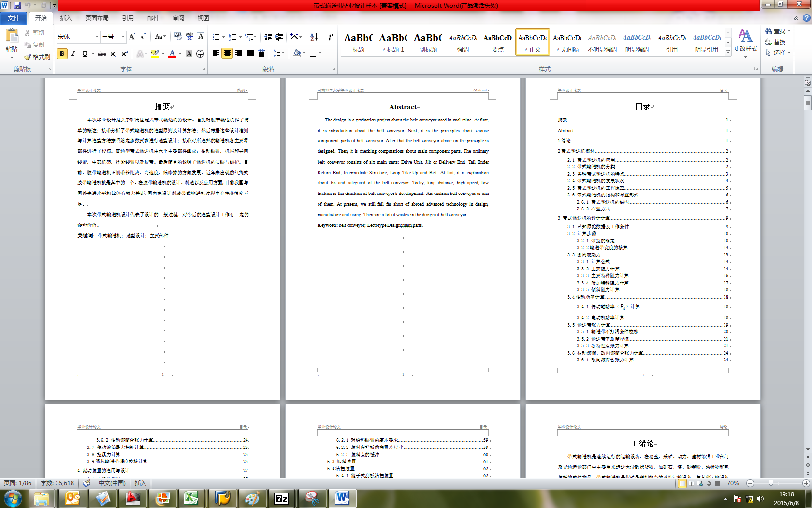This screenshot has width=812, height=508.
Task: Click the Subscript x₂ icon
Action: coord(113,54)
